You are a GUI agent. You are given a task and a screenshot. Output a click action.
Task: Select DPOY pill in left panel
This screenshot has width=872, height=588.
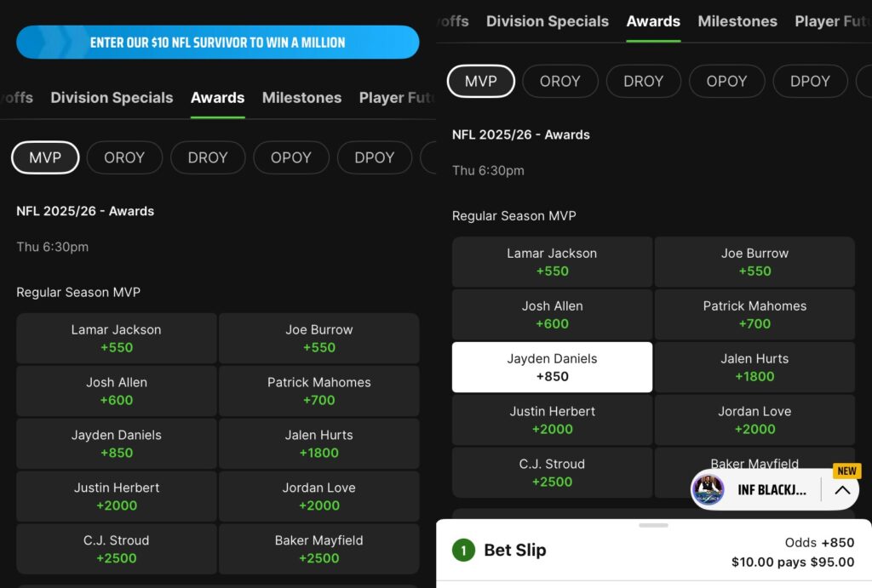pyautogui.click(x=375, y=157)
